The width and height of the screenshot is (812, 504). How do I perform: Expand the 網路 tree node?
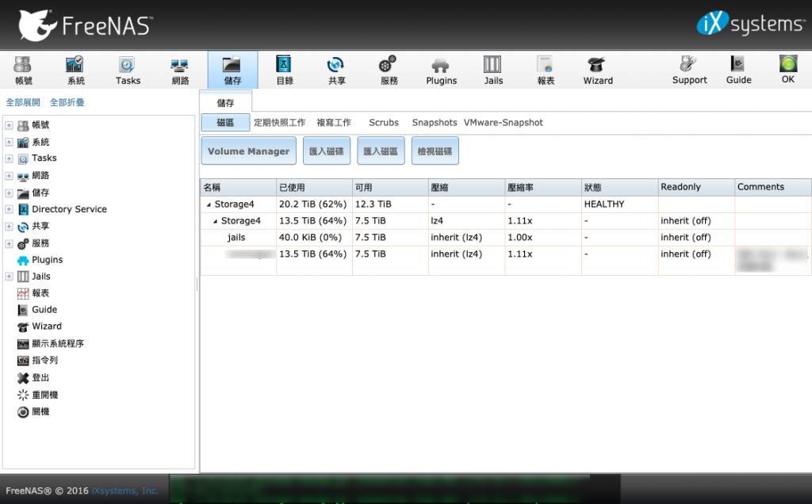click(9, 176)
